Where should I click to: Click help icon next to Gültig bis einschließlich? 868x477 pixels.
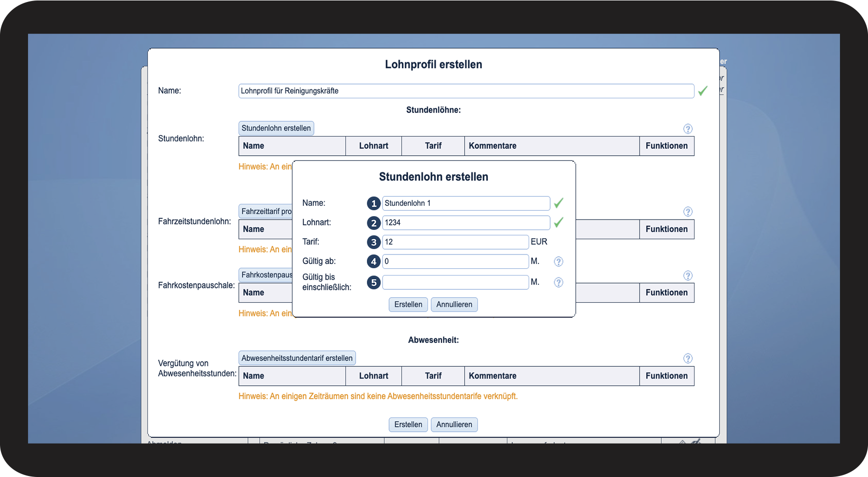click(x=559, y=282)
